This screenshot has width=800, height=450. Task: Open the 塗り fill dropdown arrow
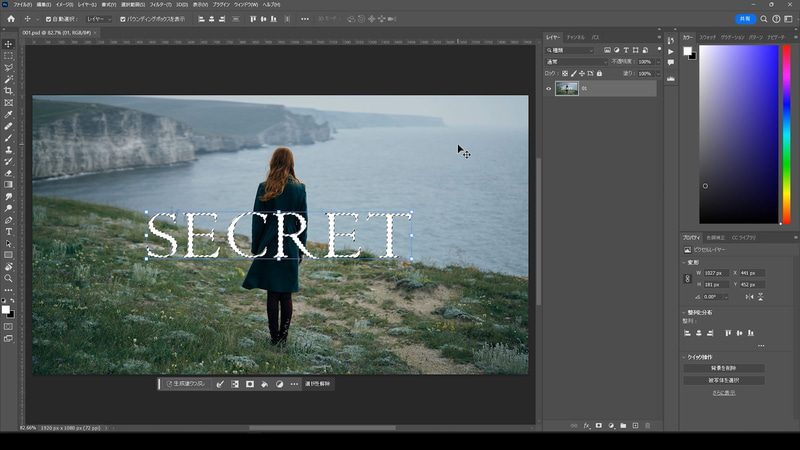[x=658, y=73]
